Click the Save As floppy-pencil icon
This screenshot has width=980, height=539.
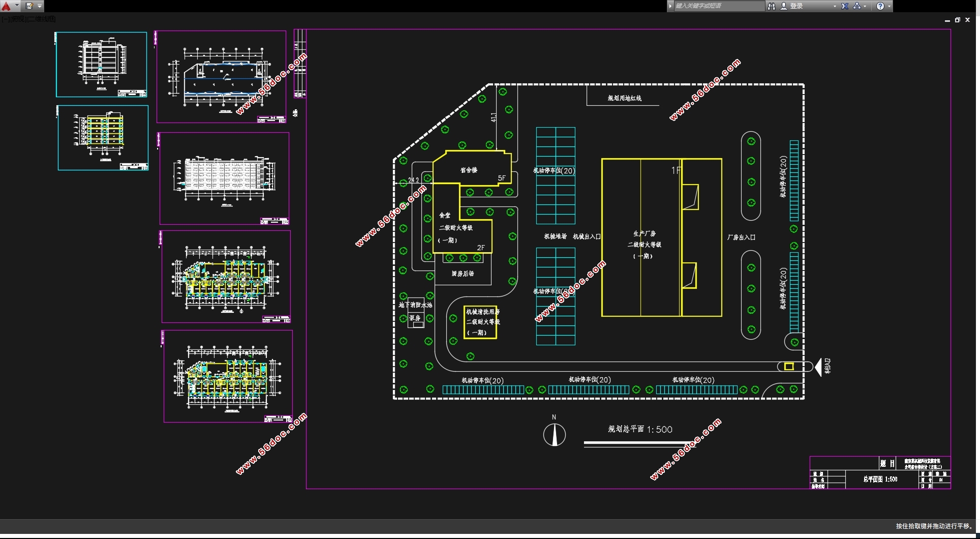29,6
